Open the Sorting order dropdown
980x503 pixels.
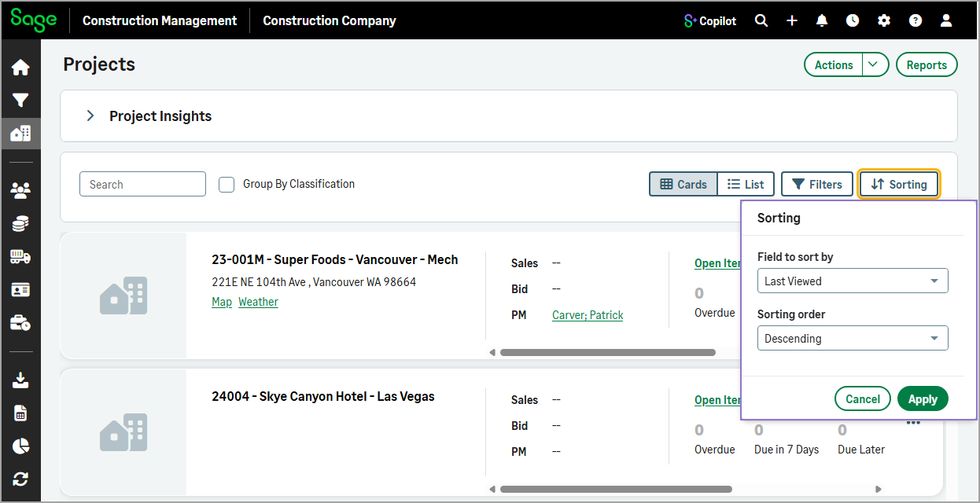(x=853, y=339)
